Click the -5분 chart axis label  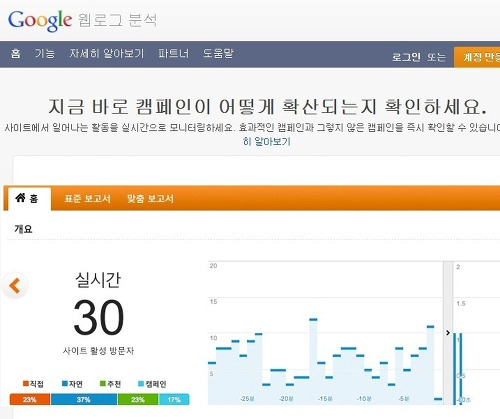click(x=404, y=398)
